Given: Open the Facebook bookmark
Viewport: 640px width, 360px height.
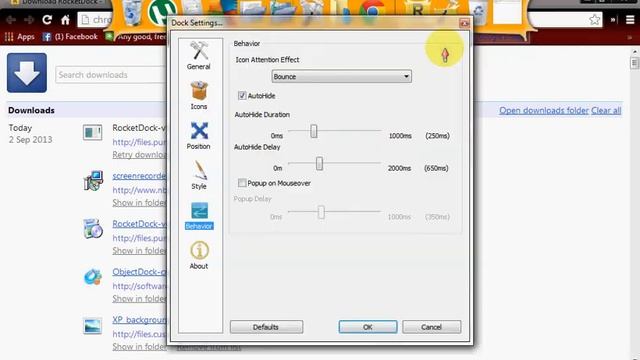Looking at the screenshot, I should (70, 37).
